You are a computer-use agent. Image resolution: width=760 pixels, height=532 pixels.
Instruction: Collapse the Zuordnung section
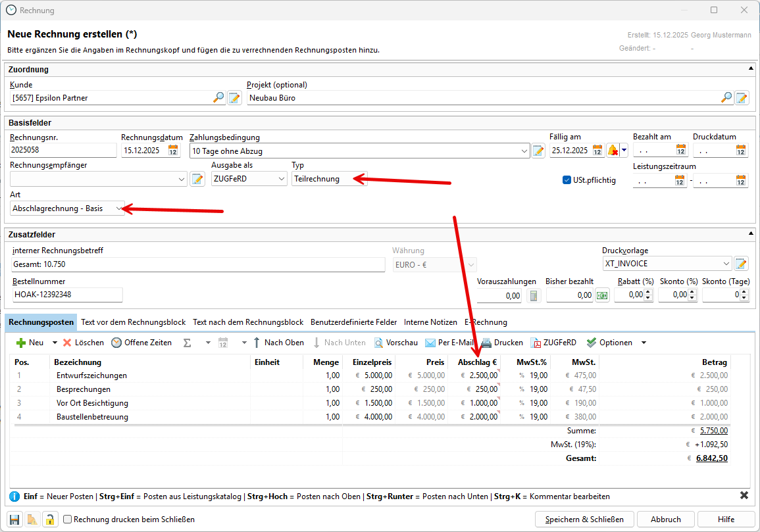tap(751, 69)
